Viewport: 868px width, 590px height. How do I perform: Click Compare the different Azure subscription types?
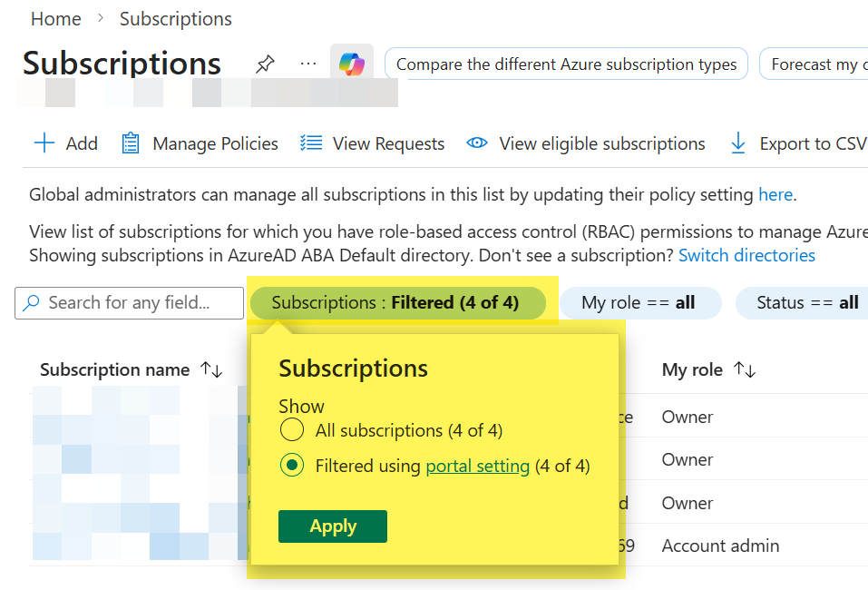coord(566,64)
